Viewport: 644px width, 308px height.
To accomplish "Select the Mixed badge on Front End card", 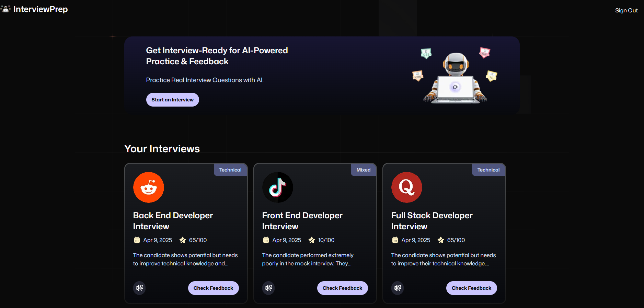I will pyautogui.click(x=364, y=170).
